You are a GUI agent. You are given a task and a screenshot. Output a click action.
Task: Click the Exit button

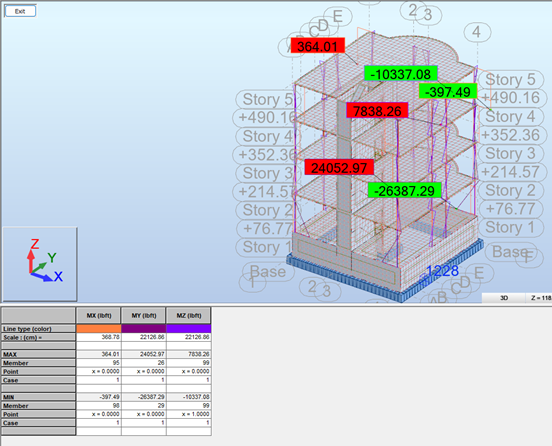click(x=20, y=11)
